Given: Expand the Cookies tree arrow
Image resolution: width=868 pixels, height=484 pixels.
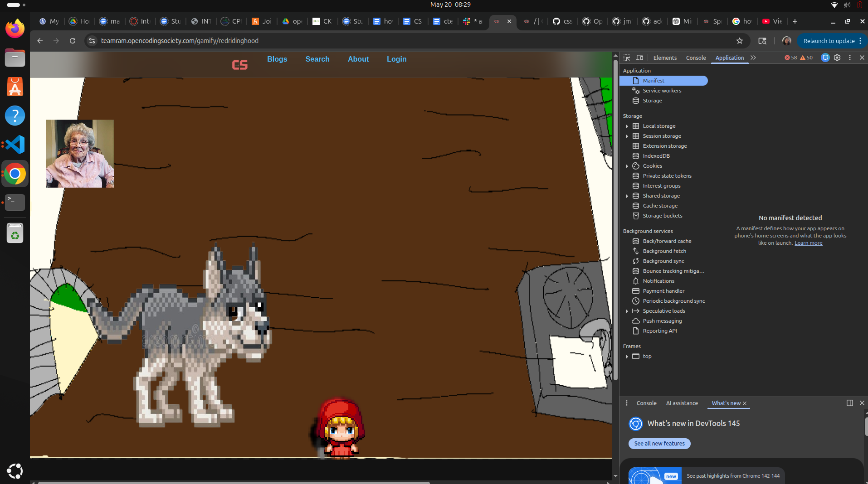Looking at the screenshot, I should 627,166.
